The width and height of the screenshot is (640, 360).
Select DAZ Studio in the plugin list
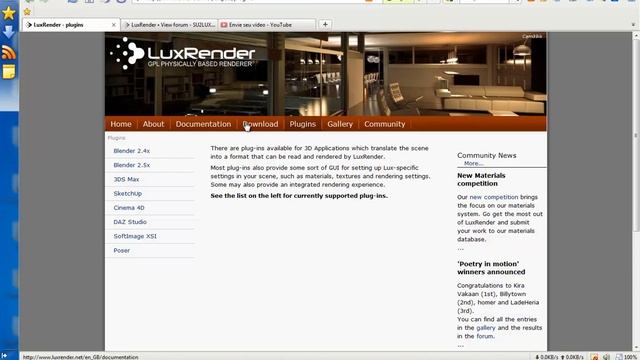130,222
